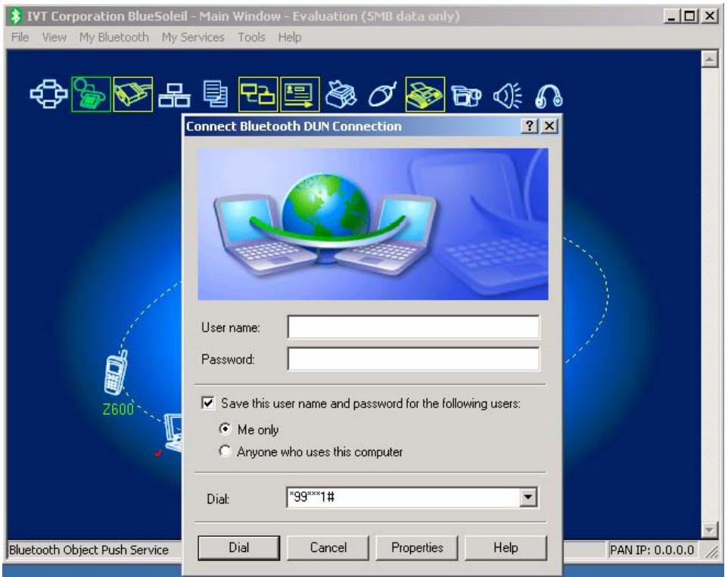The width and height of the screenshot is (728, 577).
Task: Click into the Password field
Action: (413, 359)
